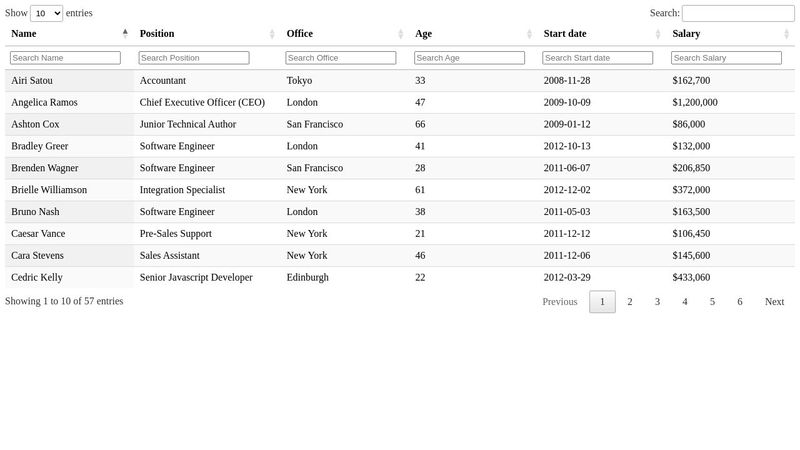Screen dimensions: 800x450
Task: Jump to page 2
Action: pos(630,302)
